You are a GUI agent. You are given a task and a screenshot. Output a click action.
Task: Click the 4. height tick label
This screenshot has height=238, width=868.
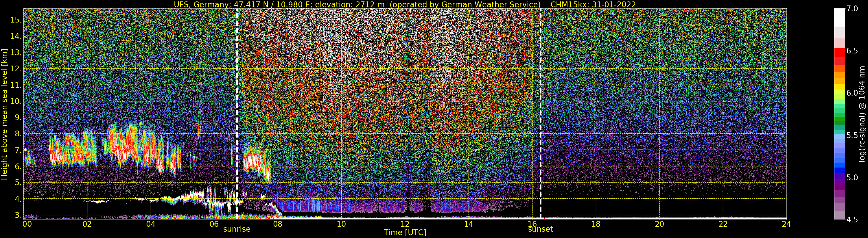tap(18, 199)
